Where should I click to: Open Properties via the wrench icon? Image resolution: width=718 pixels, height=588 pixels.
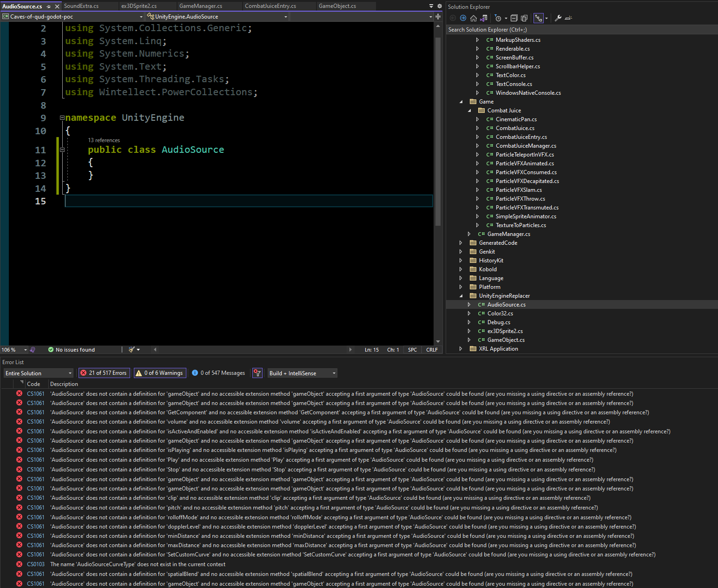point(558,18)
